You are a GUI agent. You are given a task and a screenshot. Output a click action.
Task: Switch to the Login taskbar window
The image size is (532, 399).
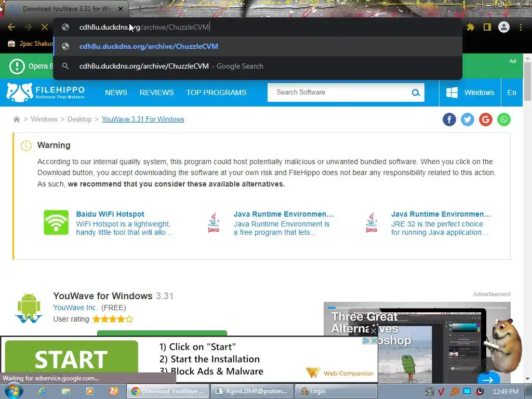click(x=336, y=391)
